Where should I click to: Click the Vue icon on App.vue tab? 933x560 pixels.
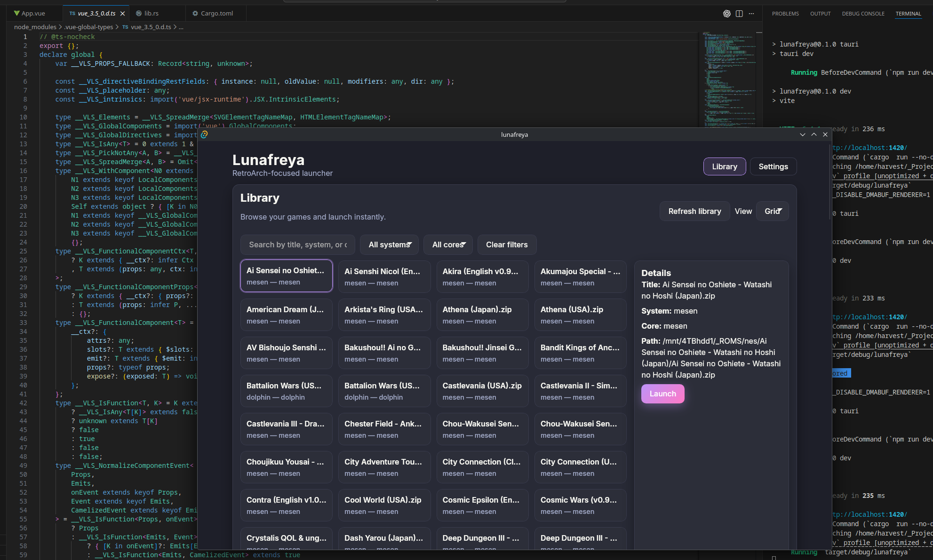17,14
